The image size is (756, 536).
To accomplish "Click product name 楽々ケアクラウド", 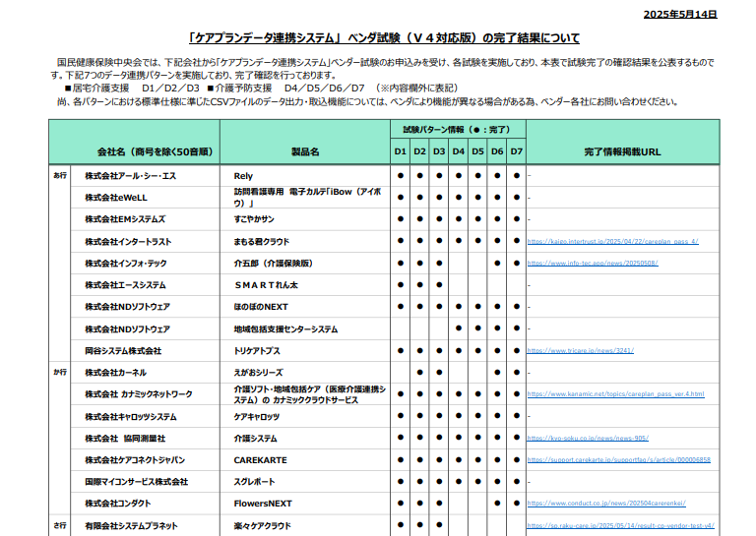I will [262, 526].
